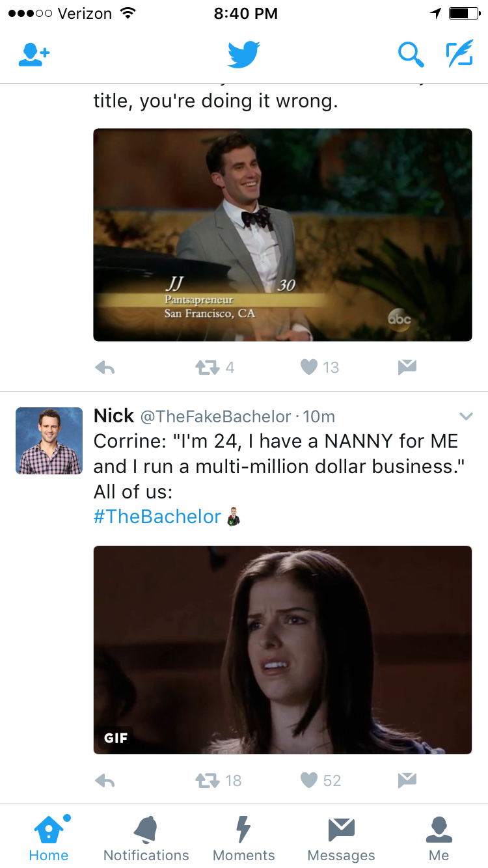Reply to the JJ Pantsapreneur tweet
The height and width of the screenshot is (868, 488).
(x=105, y=368)
